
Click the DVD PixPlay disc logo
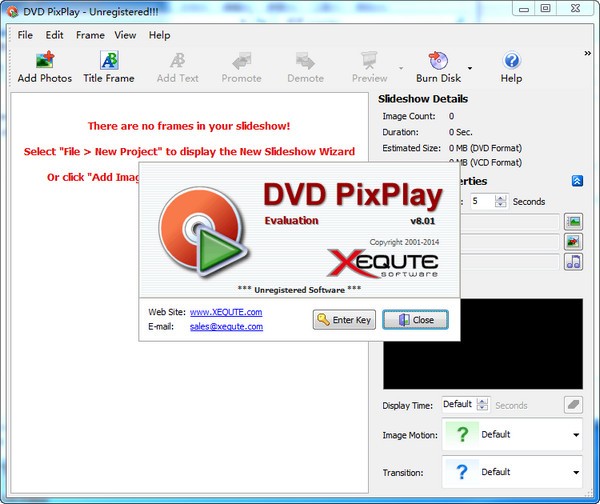click(x=204, y=231)
